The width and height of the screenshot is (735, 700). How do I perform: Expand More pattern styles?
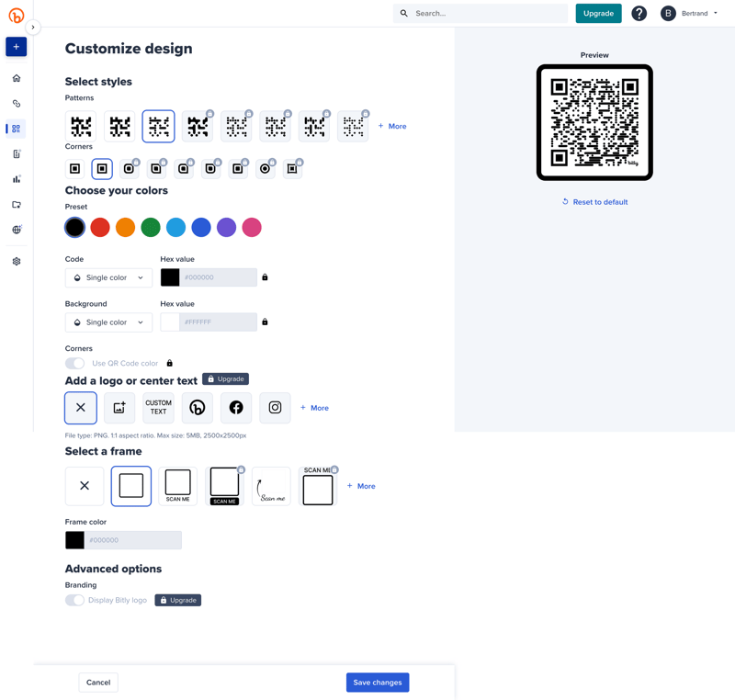tap(391, 126)
